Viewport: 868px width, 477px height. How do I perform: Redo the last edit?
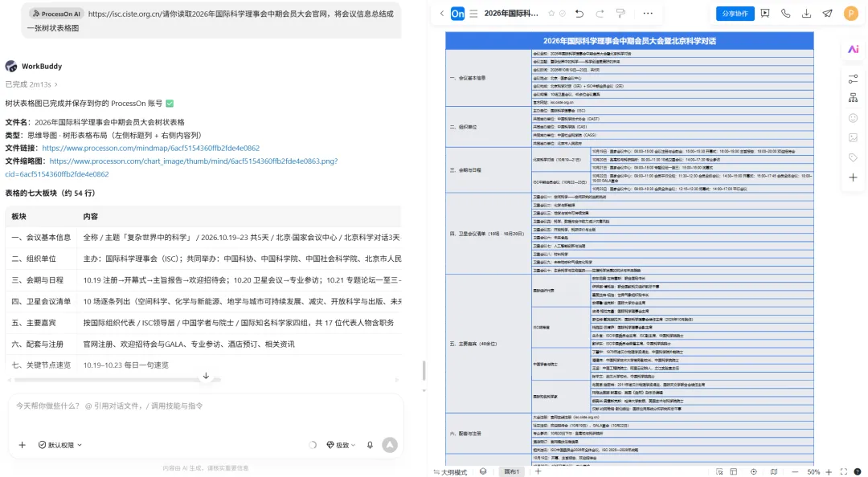tap(600, 14)
